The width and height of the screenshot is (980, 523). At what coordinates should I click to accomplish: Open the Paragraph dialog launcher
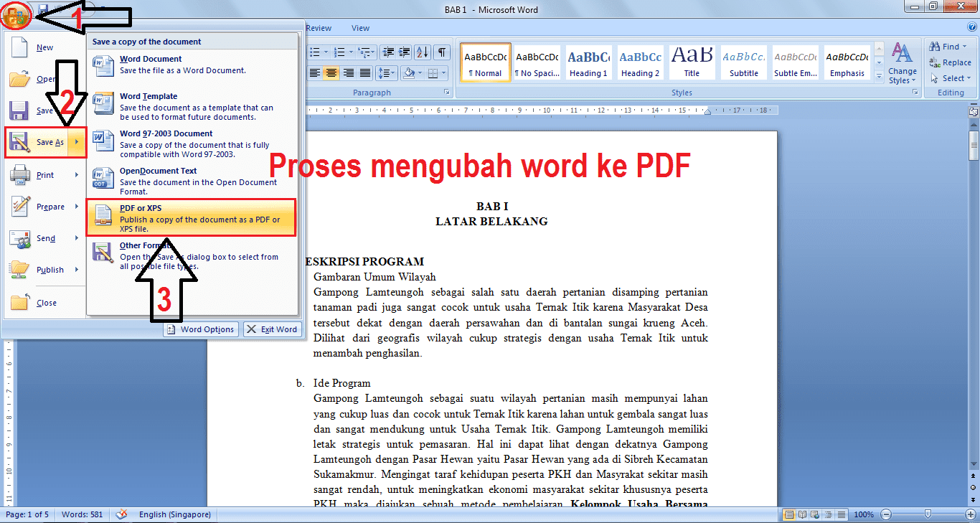coord(447,93)
